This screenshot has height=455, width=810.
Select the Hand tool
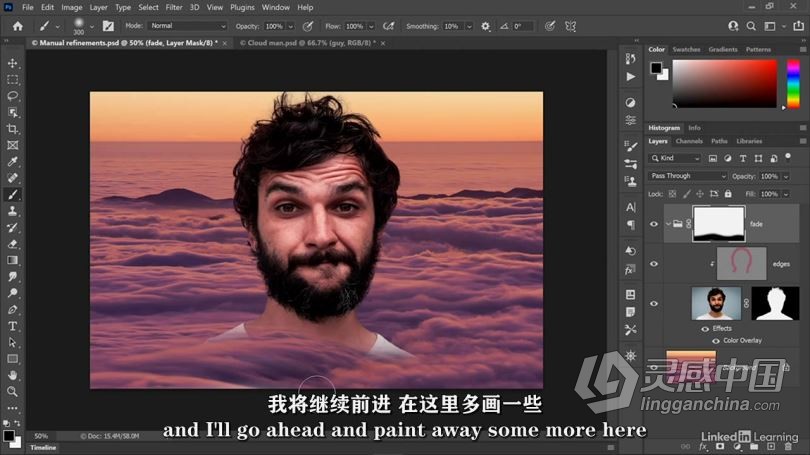coord(12,375)
